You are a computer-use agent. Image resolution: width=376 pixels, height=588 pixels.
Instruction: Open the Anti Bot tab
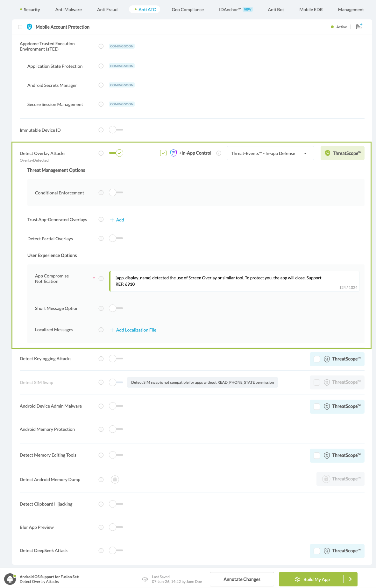click(276, 10)
